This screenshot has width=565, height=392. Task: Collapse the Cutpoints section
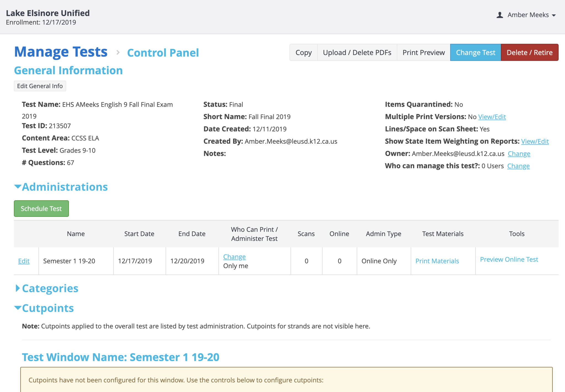pyautogui.click(x=18, y=308)
